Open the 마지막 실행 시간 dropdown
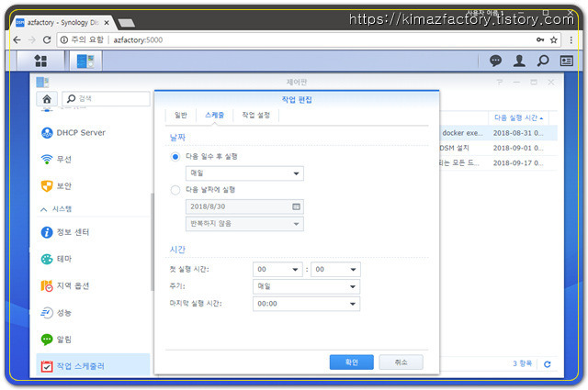The width and height of the screenshot is (588, 390). click(x=306, y=304)
